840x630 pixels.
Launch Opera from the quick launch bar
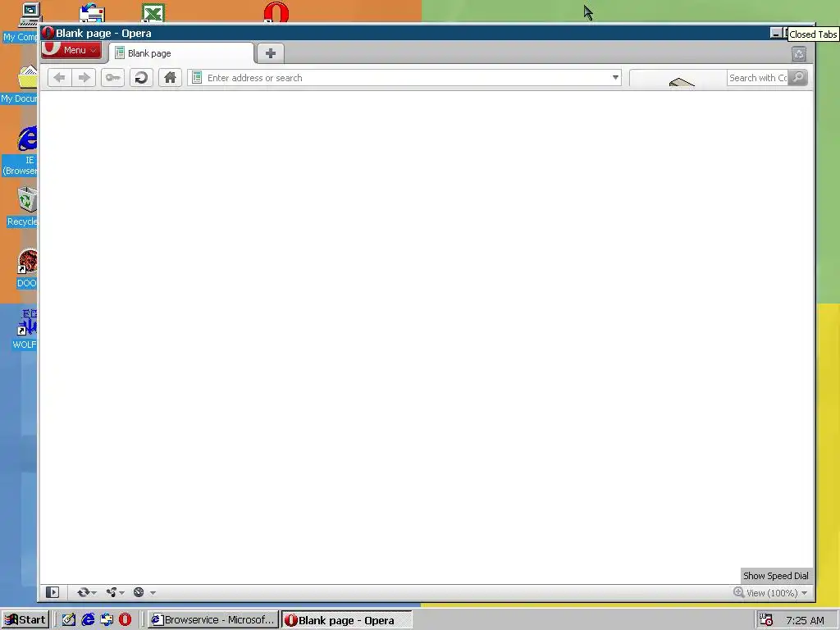tap(125, 620)
